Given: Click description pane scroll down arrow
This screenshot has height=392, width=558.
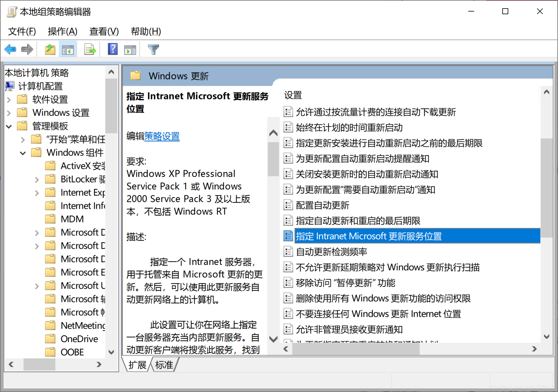Looking at the screenshot, I should (273, 339).
